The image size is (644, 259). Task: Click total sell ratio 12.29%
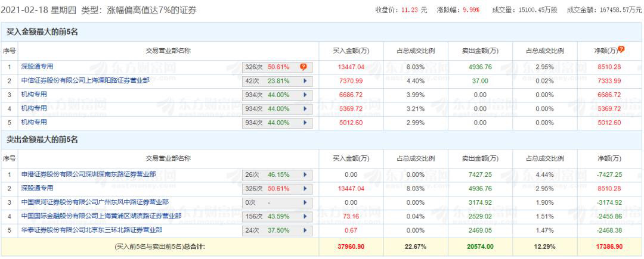545,246
